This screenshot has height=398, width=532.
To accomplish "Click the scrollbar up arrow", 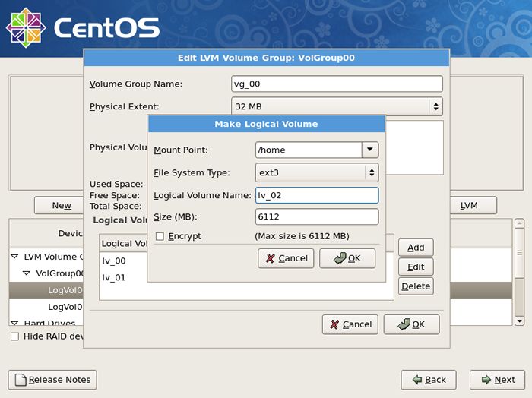I will tap(519, 223).
